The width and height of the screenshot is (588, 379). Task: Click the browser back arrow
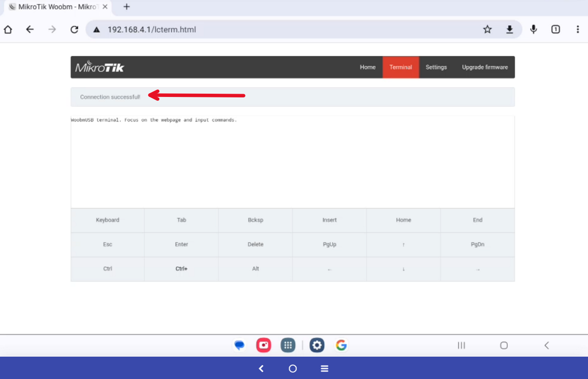(30, 30)
